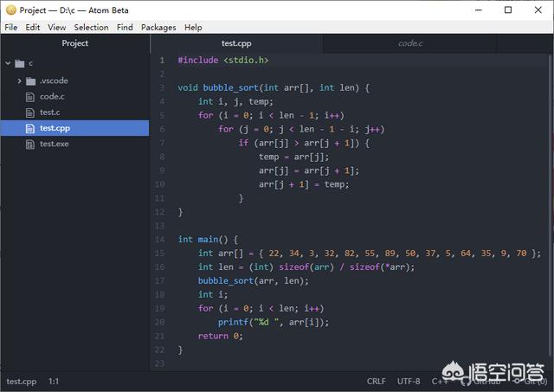Click the c root folder icon
Screen dimensions: 554x392
pyautogui.click(x=20, y=63)
